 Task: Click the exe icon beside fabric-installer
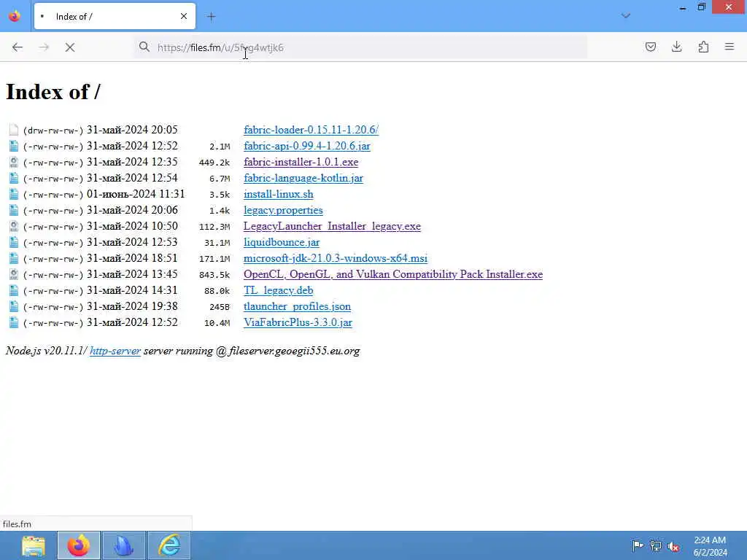14,162
